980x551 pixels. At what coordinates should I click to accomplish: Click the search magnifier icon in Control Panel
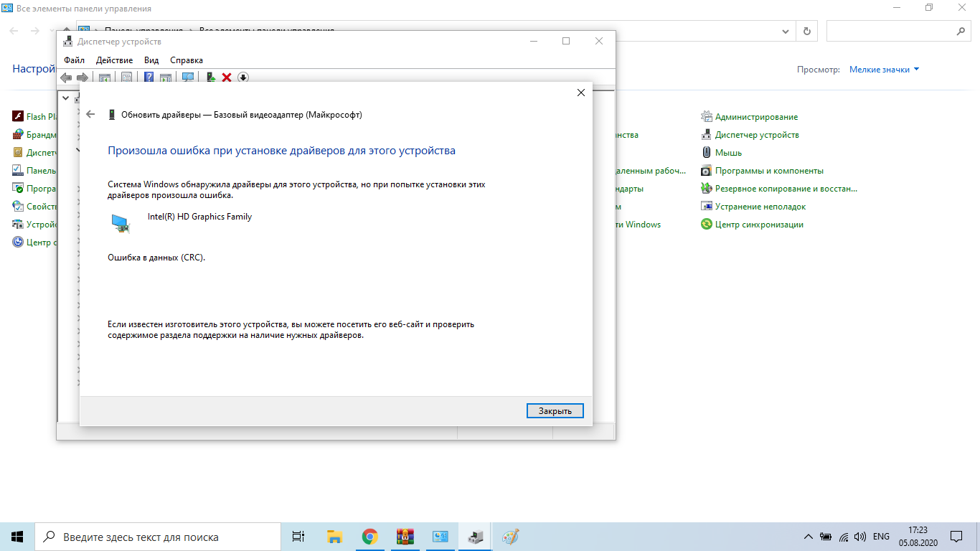tap(961, 32)
